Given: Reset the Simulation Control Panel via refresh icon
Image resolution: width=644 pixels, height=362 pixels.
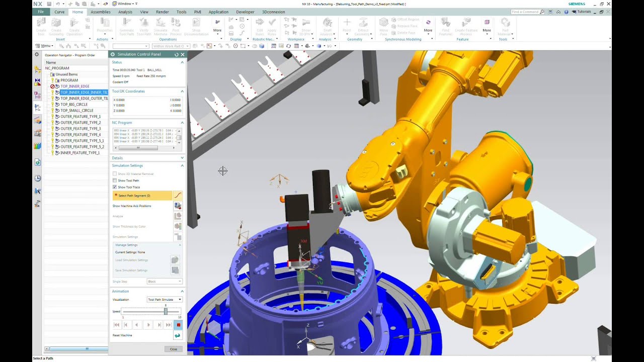Looking at the screenshot, I should (x=177, y=54).
